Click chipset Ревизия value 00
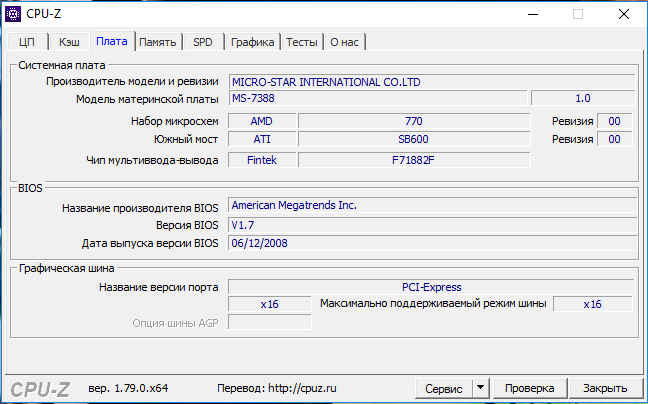 point(615,121)
